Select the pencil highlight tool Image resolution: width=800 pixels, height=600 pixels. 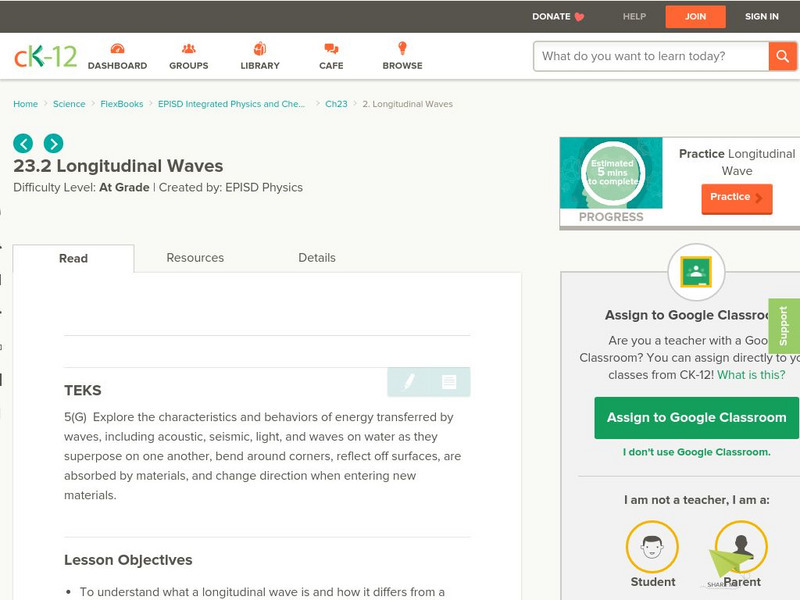click(x=409, y=382)
